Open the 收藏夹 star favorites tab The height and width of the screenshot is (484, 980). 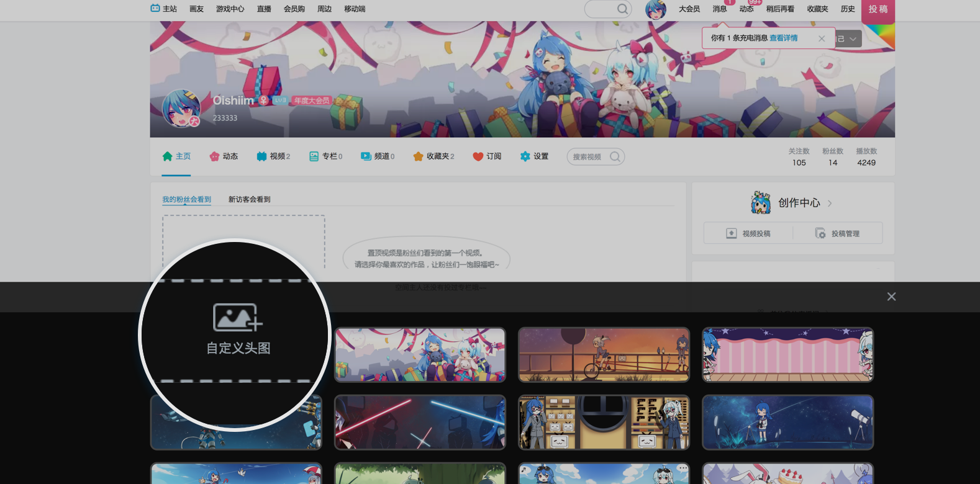[433, 156]
